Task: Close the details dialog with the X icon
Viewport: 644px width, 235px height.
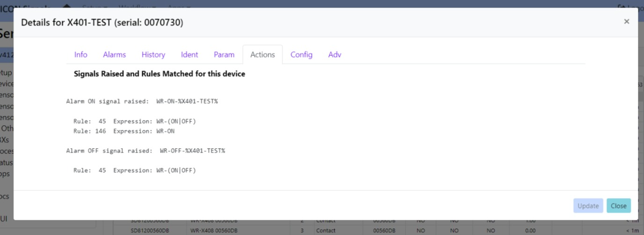Action: pos(626,22)
